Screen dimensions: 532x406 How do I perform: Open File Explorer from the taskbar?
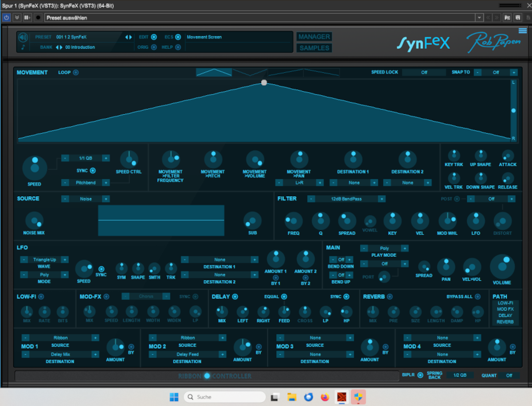coord(291,397)
